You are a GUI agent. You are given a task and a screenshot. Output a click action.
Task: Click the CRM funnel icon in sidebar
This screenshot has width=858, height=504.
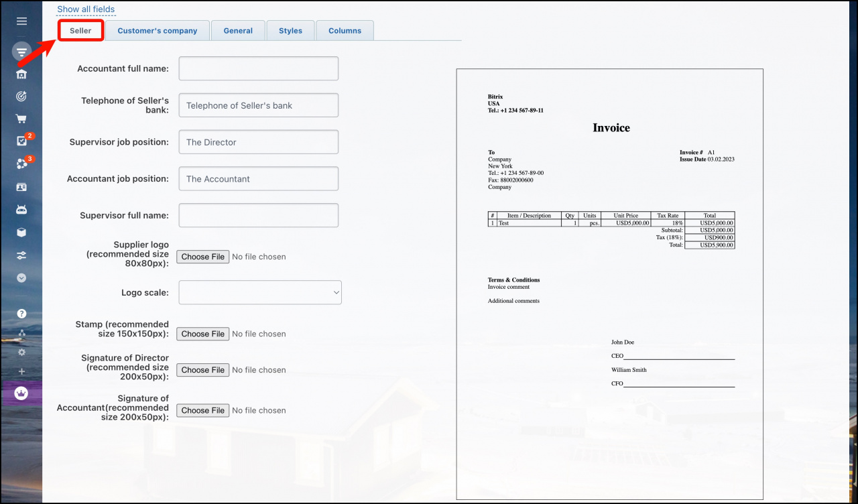pyautogui.click(x=21, y=52)
